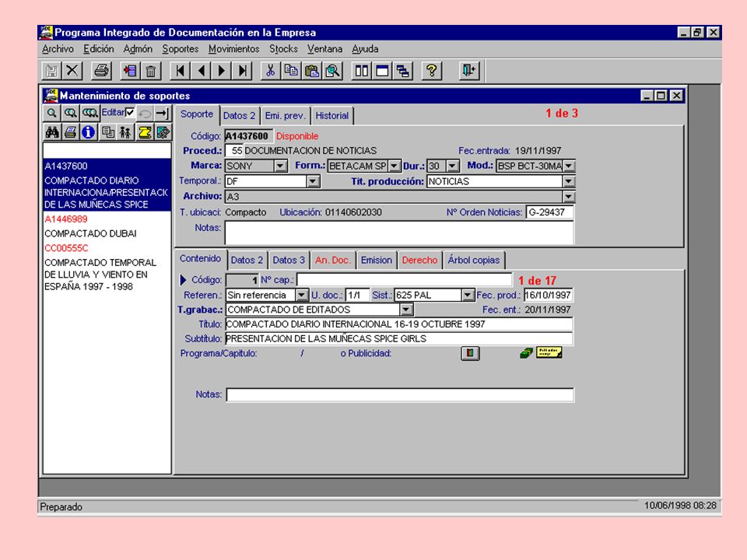The height and width of the screenshot is (560, 747).
Task: Open the red Derecho tab
Action: (419, 260)
